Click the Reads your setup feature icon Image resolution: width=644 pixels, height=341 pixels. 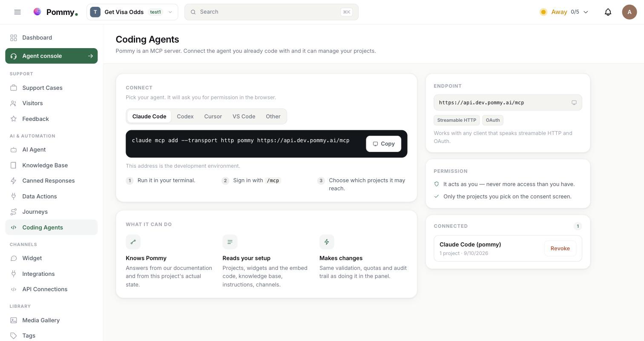coord(230,242)
